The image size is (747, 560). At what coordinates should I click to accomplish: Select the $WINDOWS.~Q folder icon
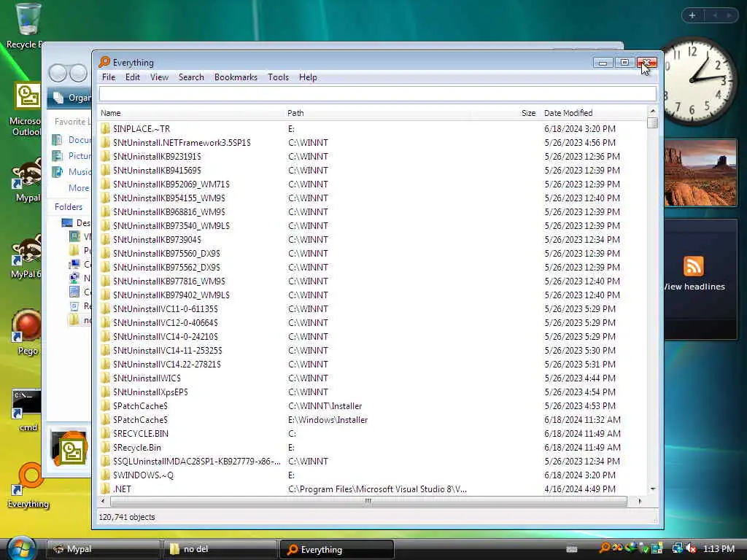pyautogui.click(x=105, y=475)
